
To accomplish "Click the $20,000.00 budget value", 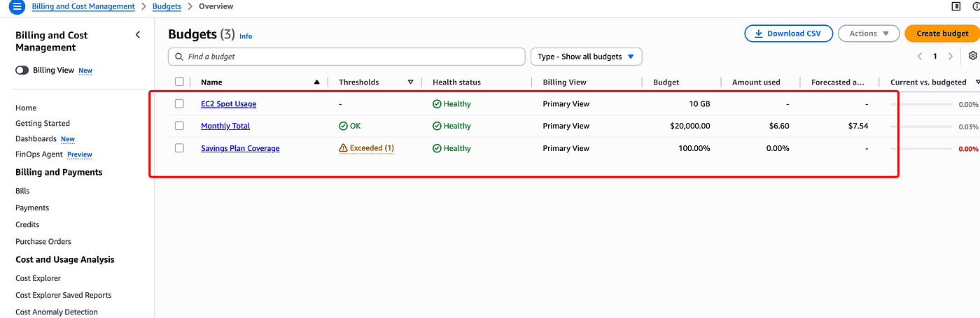I will tap(689, 126).
